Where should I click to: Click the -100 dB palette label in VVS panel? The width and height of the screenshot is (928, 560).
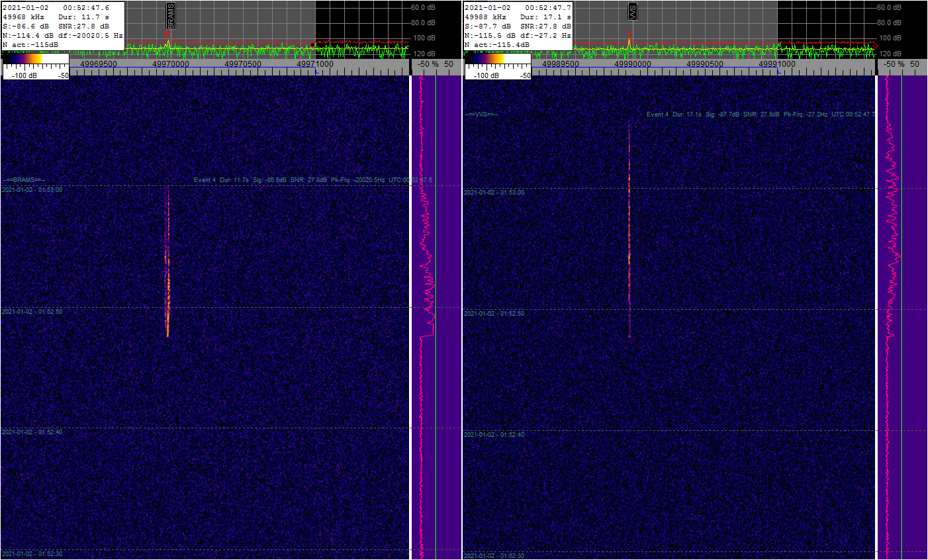coord(487,75)
